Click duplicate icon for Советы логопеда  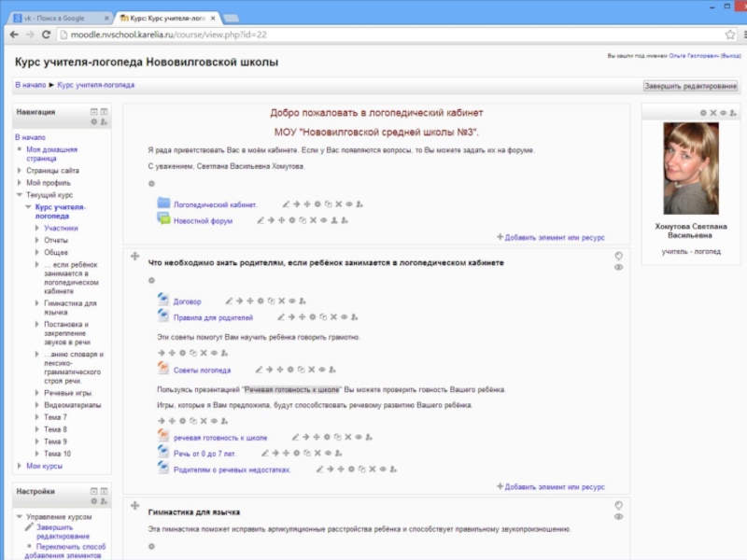coord(301,370)
